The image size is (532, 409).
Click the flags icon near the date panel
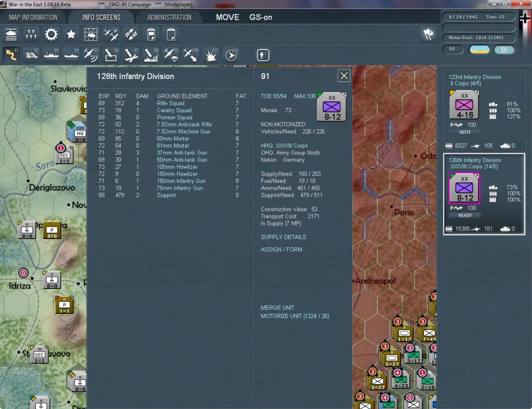pos(428,34)
